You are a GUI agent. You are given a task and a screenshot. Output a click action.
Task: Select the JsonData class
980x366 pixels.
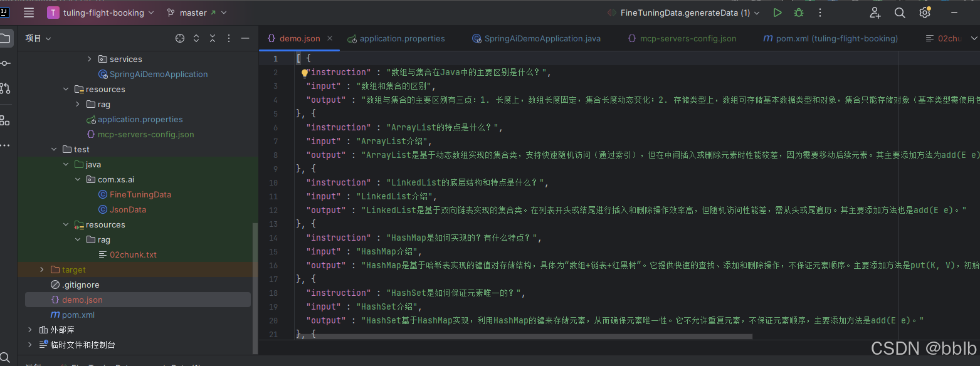tap(128, 209)
